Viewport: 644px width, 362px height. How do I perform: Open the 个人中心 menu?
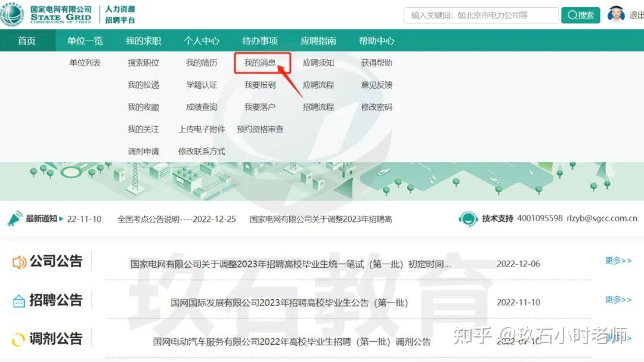(202, 41)
